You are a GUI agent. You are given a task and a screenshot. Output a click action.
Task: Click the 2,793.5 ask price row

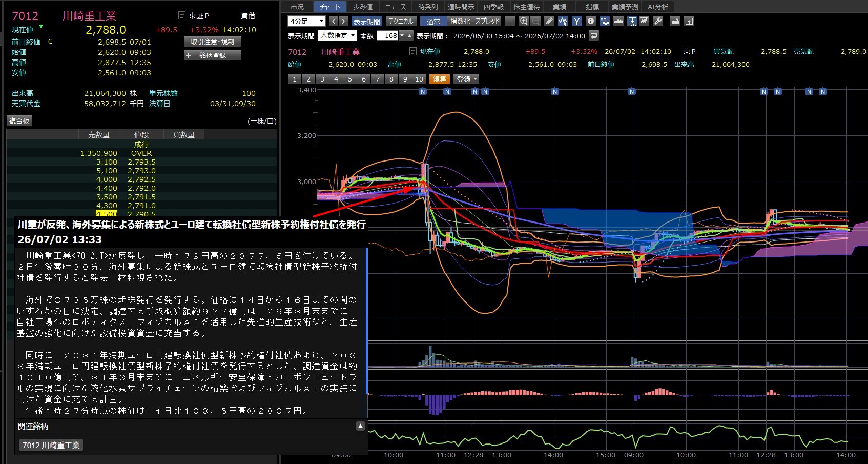(141, 162)
